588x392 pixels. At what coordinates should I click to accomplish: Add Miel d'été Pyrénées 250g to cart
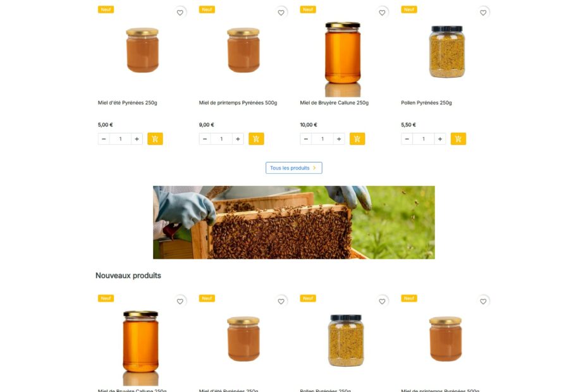click(x=155, y=139)
